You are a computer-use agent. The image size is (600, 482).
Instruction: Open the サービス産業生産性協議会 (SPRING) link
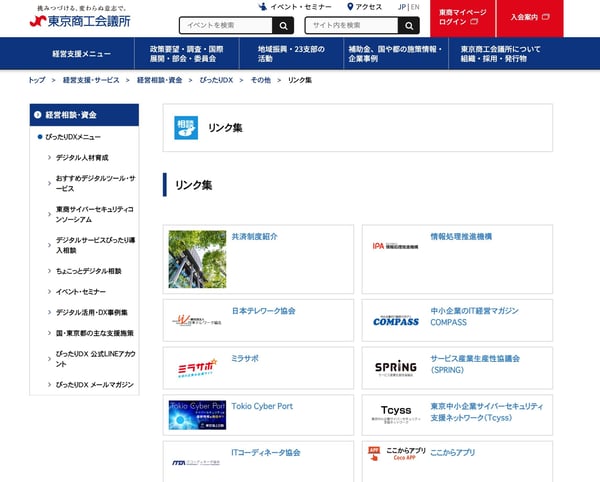coord(475,364)
